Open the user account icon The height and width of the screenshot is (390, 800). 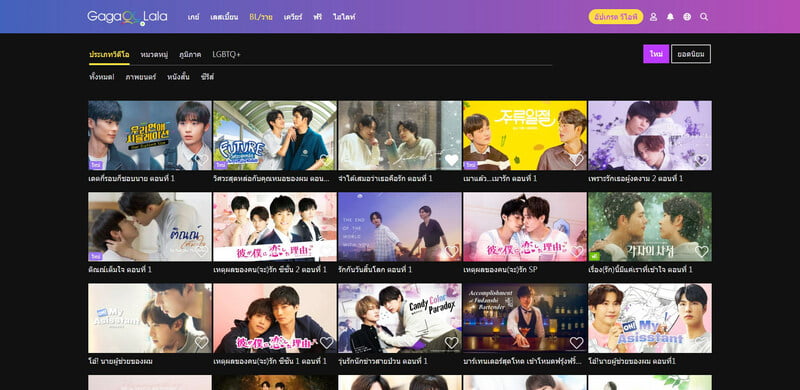click(x=653, y=17)
